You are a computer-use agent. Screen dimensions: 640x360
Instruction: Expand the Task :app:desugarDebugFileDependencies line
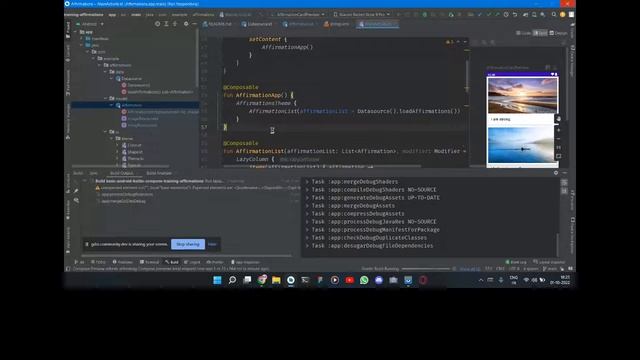[308, 246]
